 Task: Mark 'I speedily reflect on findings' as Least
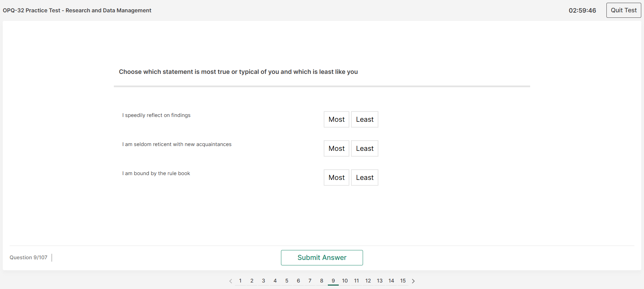pyautogui.click(x=364, y=119)
